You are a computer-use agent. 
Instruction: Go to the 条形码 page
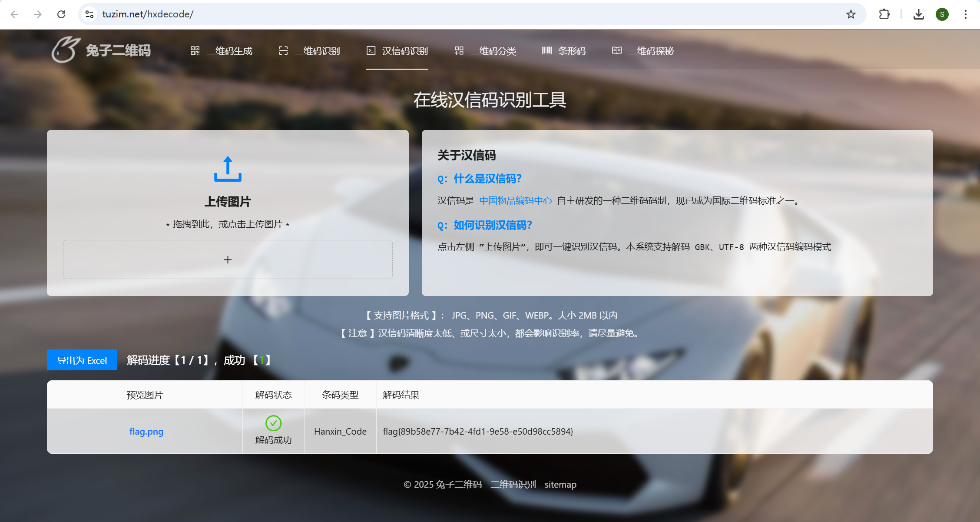tap(564, 51)
